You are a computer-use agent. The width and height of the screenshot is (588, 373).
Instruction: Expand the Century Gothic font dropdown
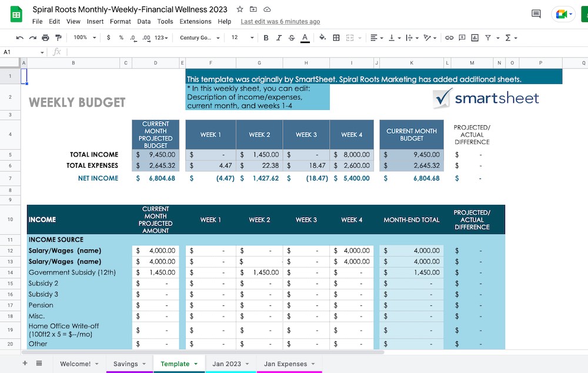200,38
